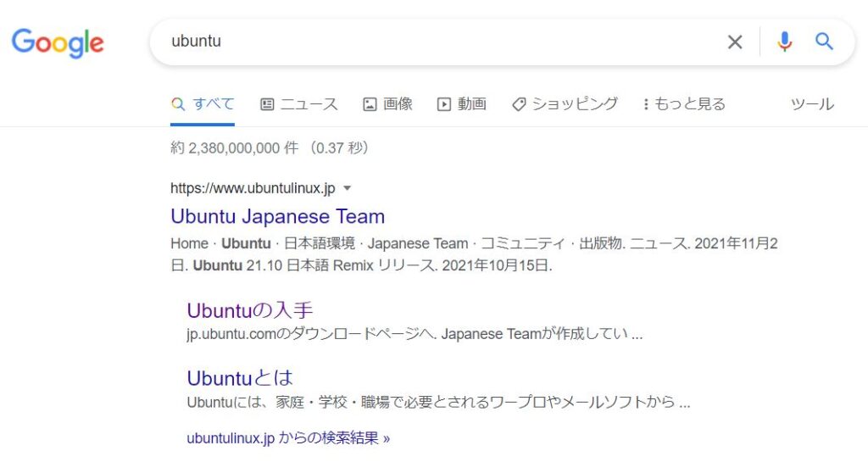Viewport: 868px width, 462px height.
Task: Expand the もっと見る menu
Action: (x=684, y=104)
